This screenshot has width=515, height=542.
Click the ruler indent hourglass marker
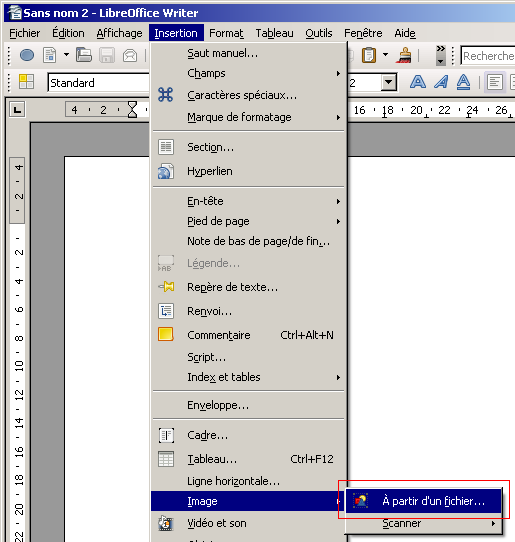coord(132,110)
